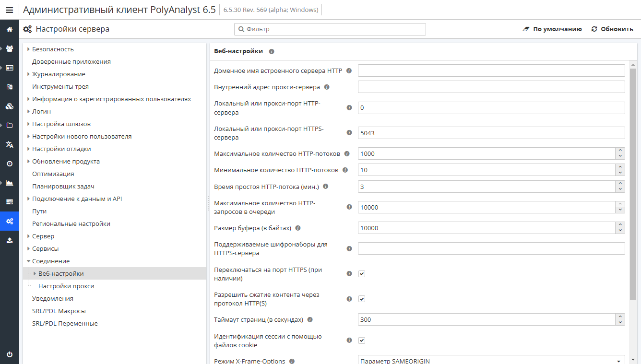Show info for Доменное имя встроенного сервера HTTP

[x=349, y=70]
